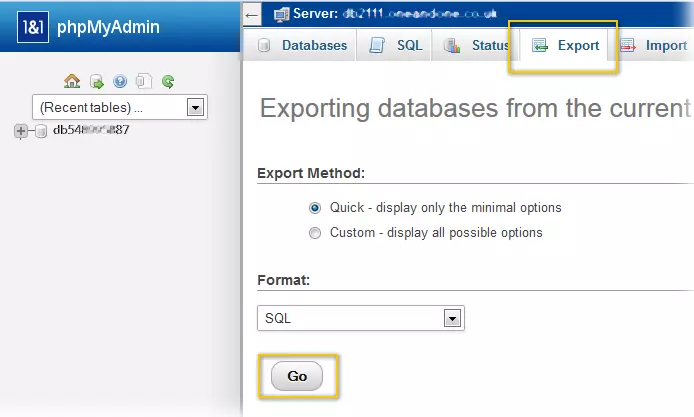Open the Format SQL dropdown
The image size is (694, 417).
pyautogui.click(x=361, y=318)
